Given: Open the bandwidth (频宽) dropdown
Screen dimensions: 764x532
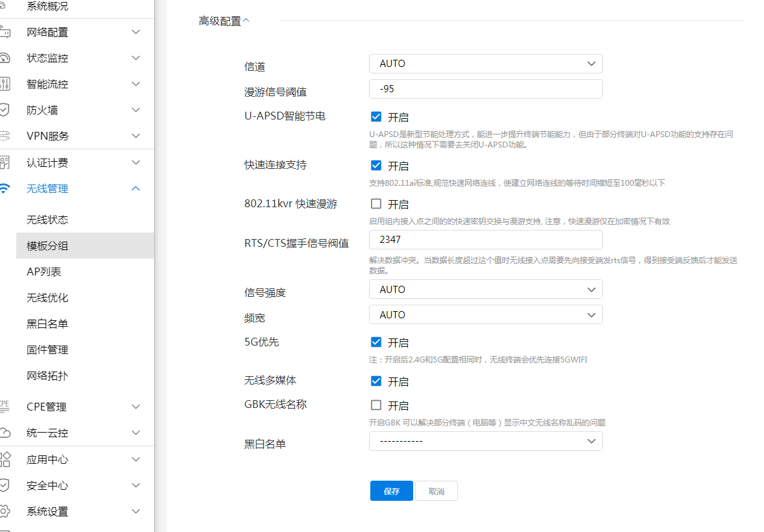Looking at the screenshot, I should point(485,314).
